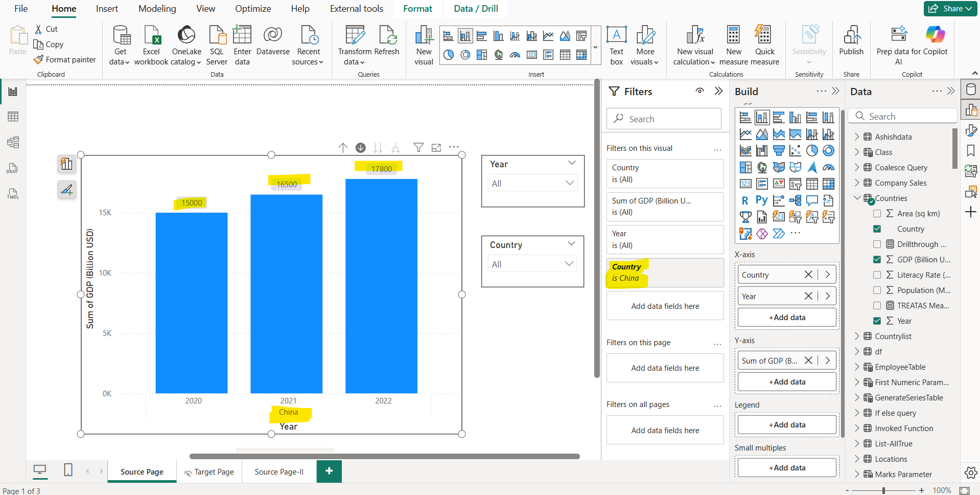
Task: Switch to Model view from the left sidebar
Action: [x=13, y=142]
